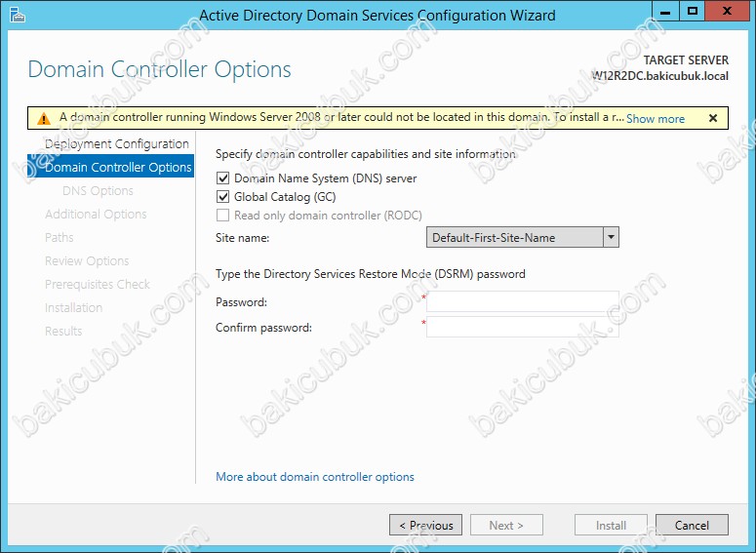The height and width of the screenshot is (553, 756).
Task: Click the Site name: label
Action: pyautogui.click(x=243, y=238)
